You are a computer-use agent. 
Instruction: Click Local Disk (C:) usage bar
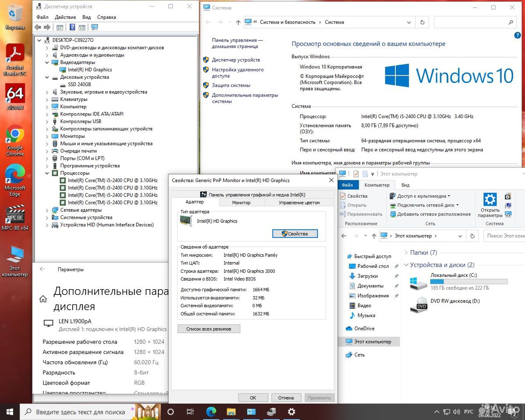tap(469, 282)
